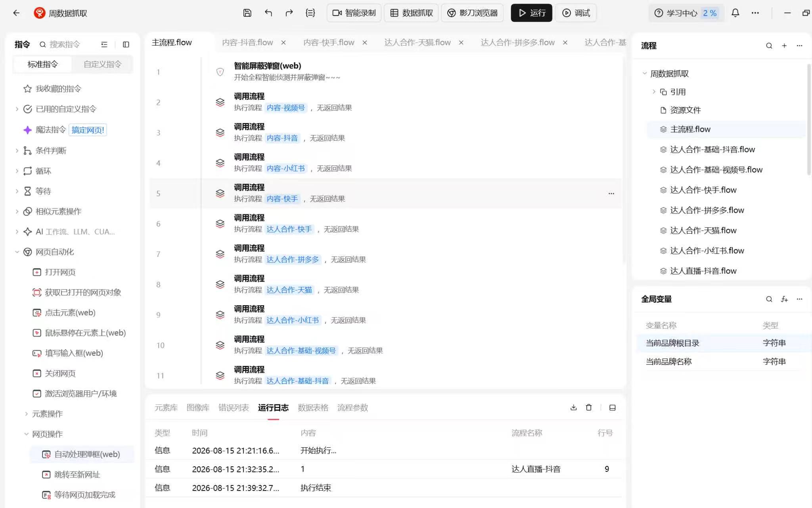Click the 流程 panel vertical scrollbar
812x508 pixels.
click(x=809, y=119)
